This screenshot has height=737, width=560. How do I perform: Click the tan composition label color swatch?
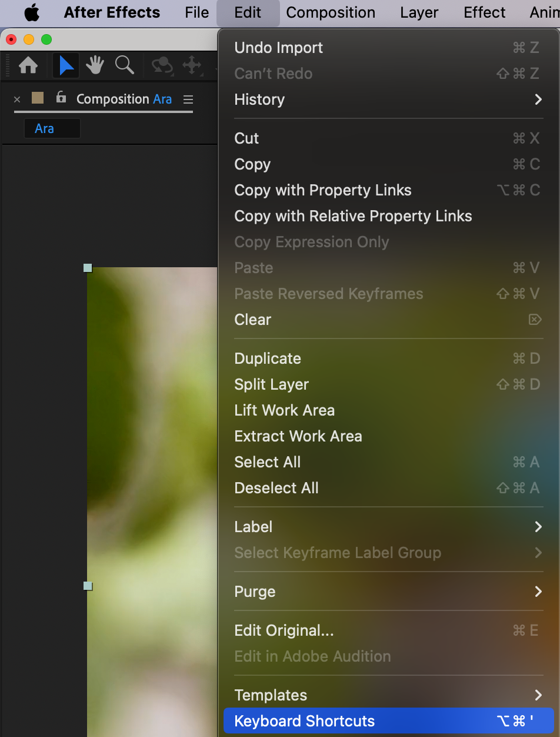pyautogui.click(x=38, y=98)
